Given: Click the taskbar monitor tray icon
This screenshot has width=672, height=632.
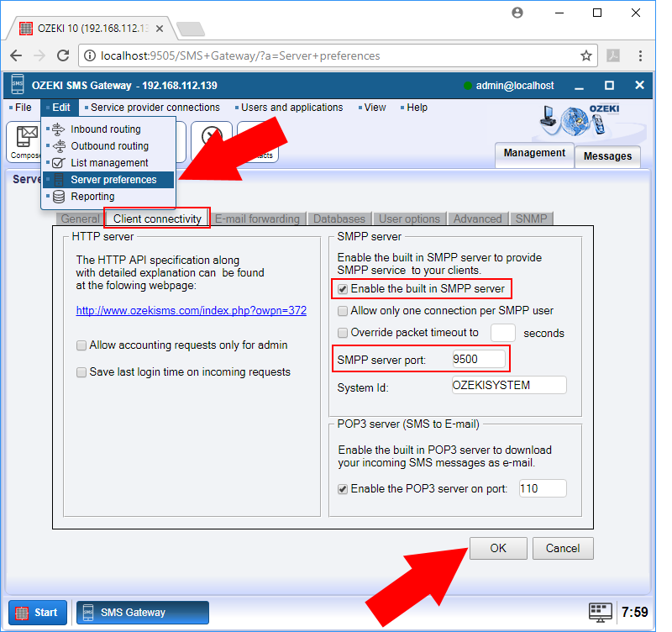Looking at the screenshot, I should click(600, 613).
